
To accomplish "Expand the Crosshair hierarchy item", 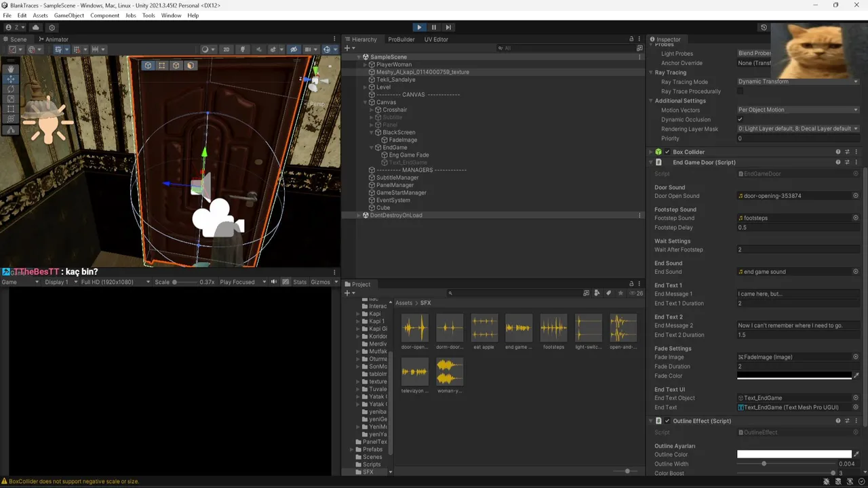I will click(371, 110).
